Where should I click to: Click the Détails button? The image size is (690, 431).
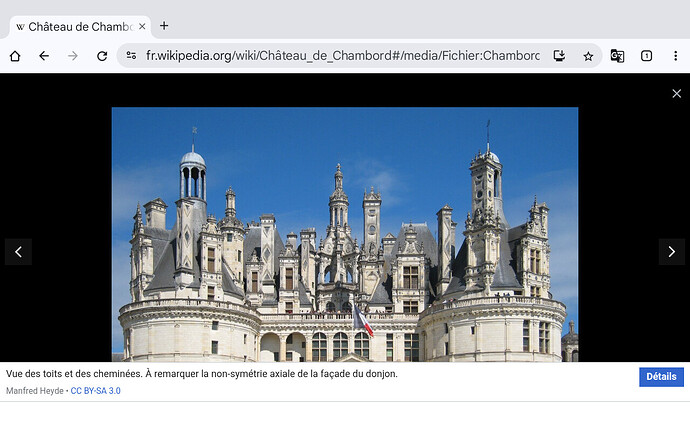[661, 377]
